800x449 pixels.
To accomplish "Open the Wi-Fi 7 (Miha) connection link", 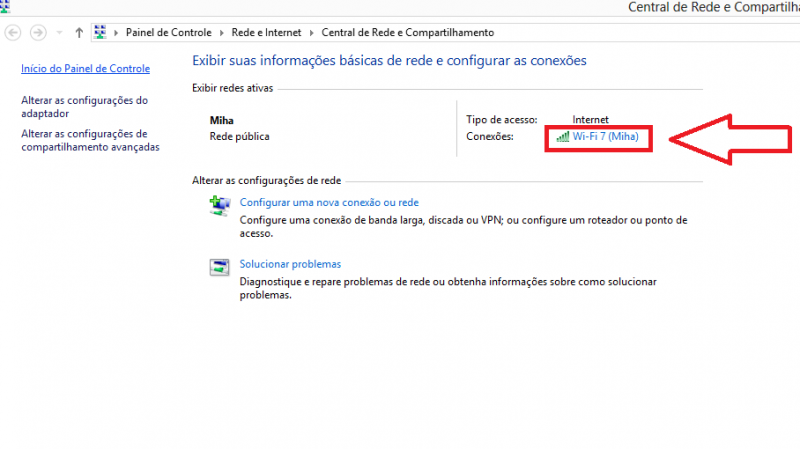I will tap(604, 136).
